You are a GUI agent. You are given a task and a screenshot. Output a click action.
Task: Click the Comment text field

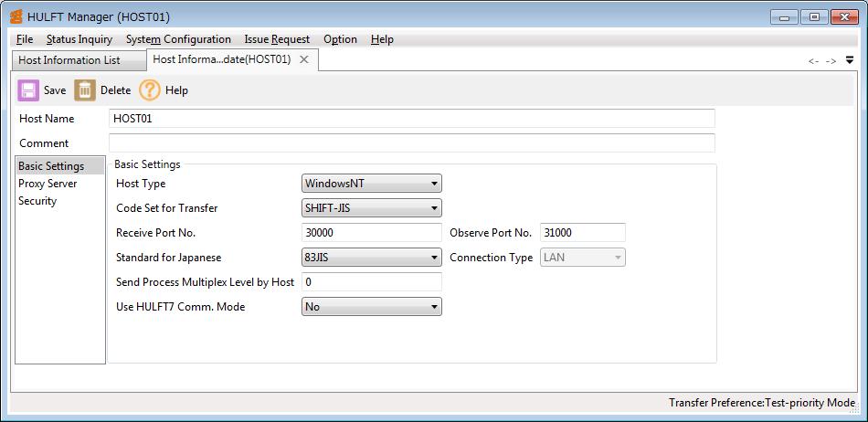coord(411,143)
